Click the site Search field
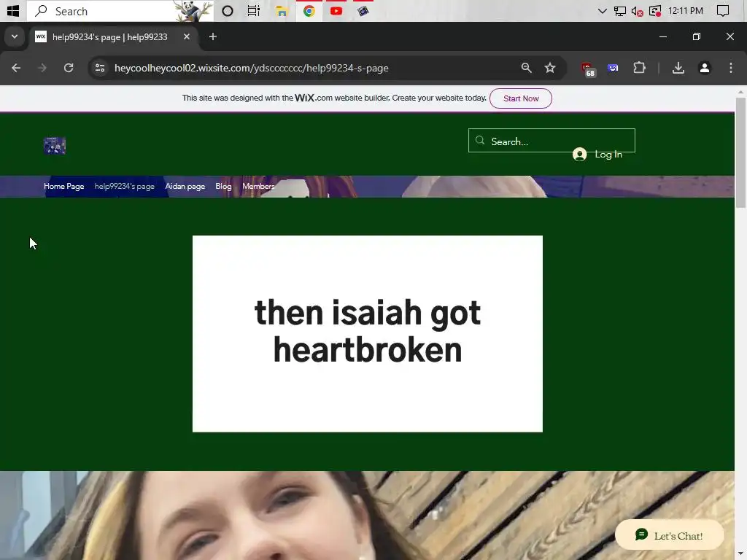The height and width of the screenshot is (560, 747). [x=551, y=141]
